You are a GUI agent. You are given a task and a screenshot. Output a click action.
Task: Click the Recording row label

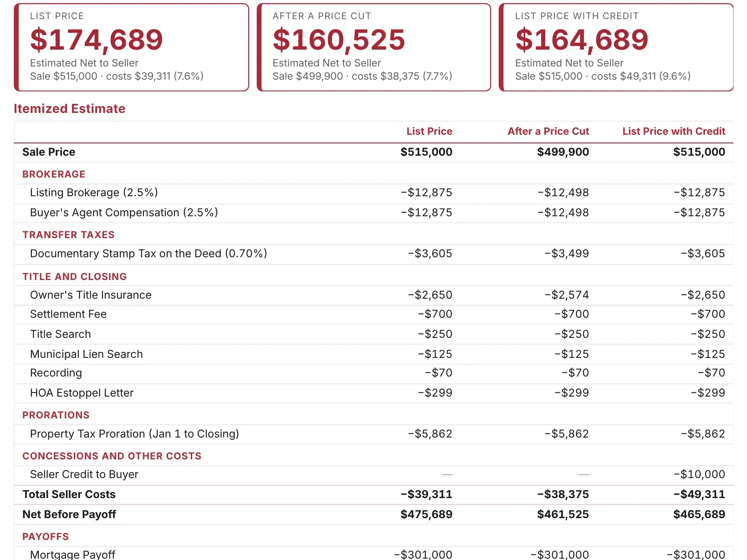pyautogui.click(x=56, y=373)
